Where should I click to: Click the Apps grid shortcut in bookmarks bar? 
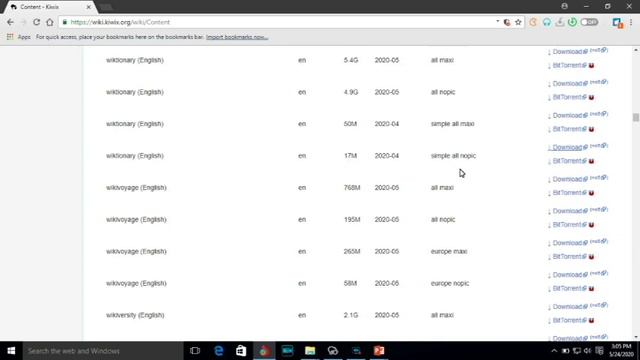point(19,37)
